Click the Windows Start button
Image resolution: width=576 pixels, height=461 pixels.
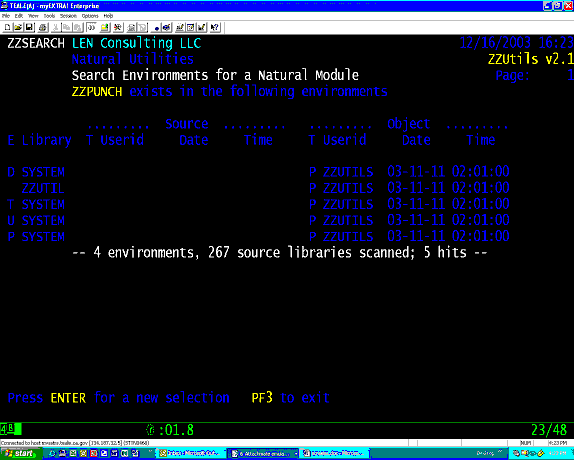point(20,454)
